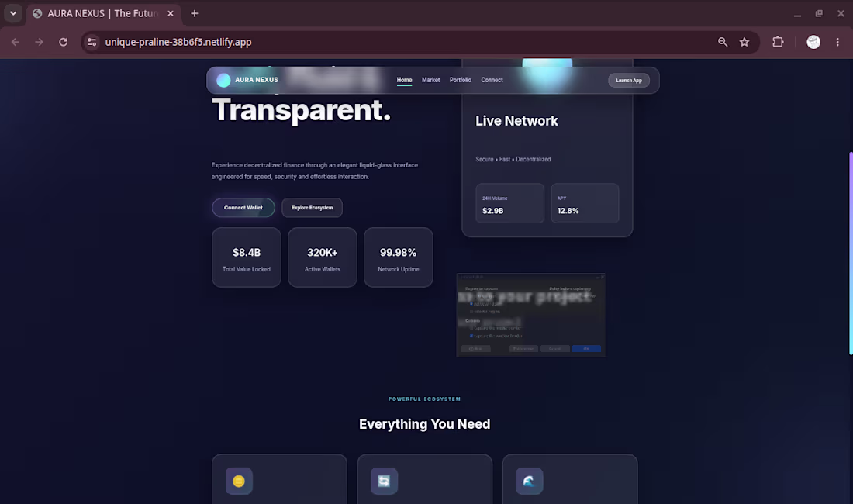Viewport: 853px width, 504px height.
Task: Click the AURA NEXUS brand text
Action: [256, 80]
